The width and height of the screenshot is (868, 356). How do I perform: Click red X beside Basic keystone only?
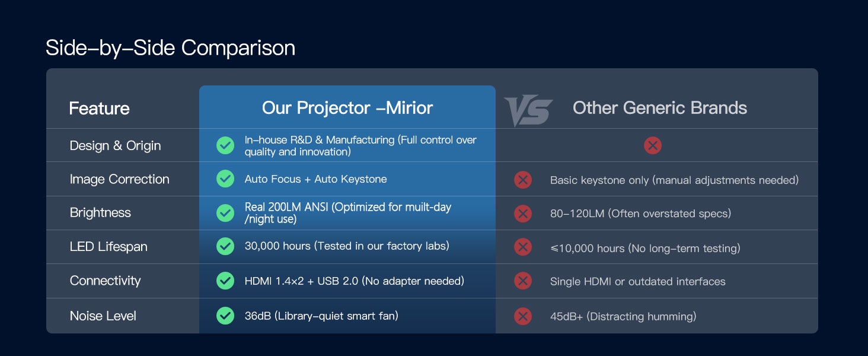click(x=523, y=180)
